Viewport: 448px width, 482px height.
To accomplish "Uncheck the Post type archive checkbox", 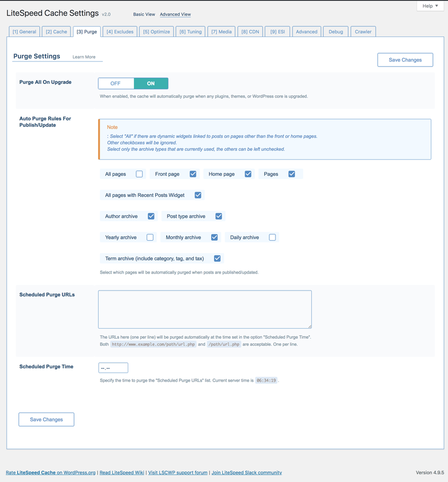I will (x=218, y=216).
